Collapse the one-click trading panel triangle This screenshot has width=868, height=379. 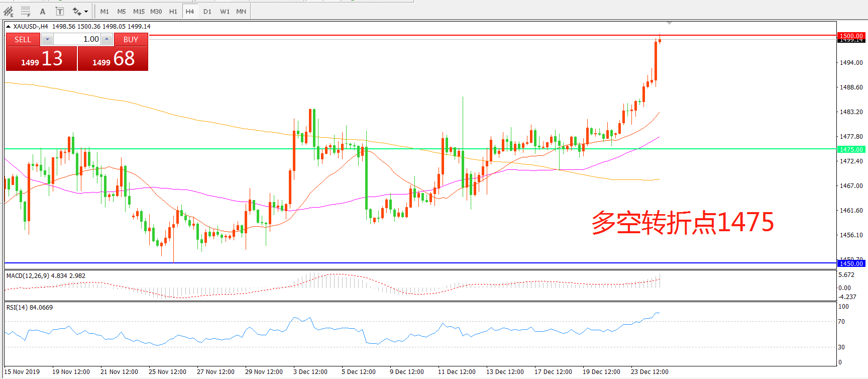9,27
